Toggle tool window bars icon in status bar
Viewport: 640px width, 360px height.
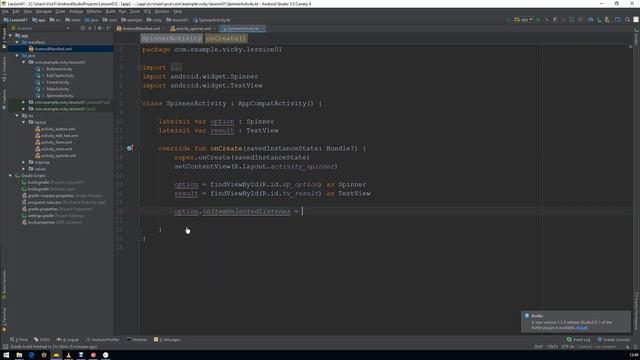[5, 347]
